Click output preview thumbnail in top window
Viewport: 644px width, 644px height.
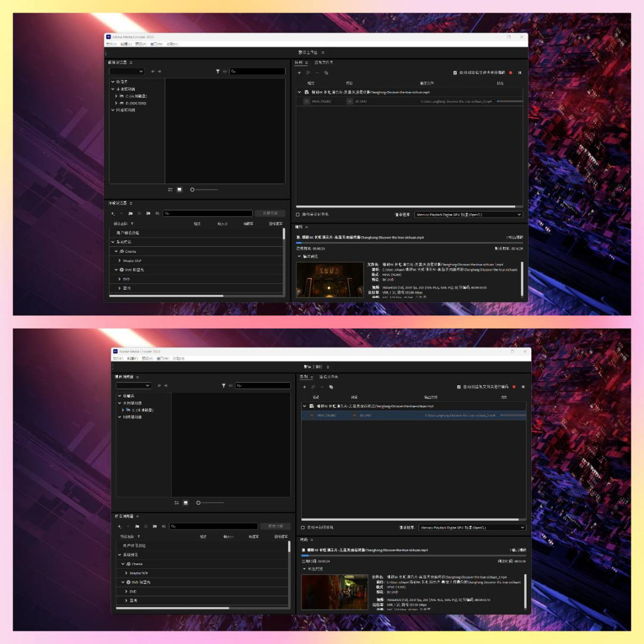[x=329, y=279]
